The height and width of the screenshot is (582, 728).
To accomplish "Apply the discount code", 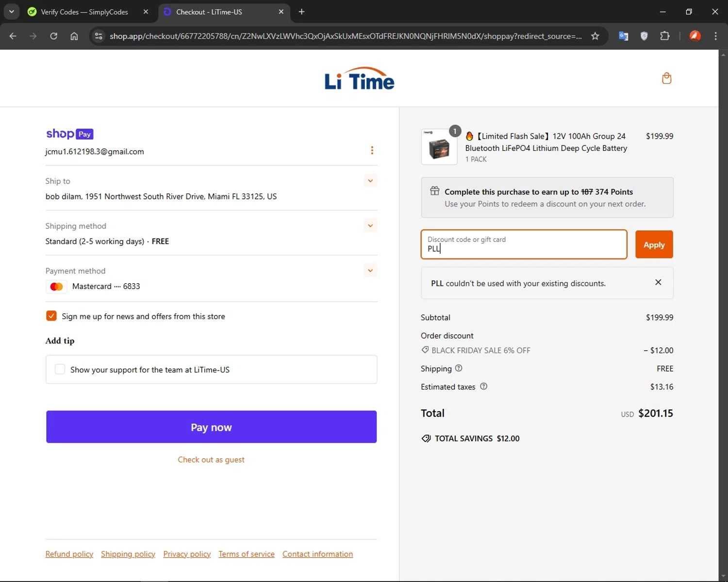I will (654, 244).
